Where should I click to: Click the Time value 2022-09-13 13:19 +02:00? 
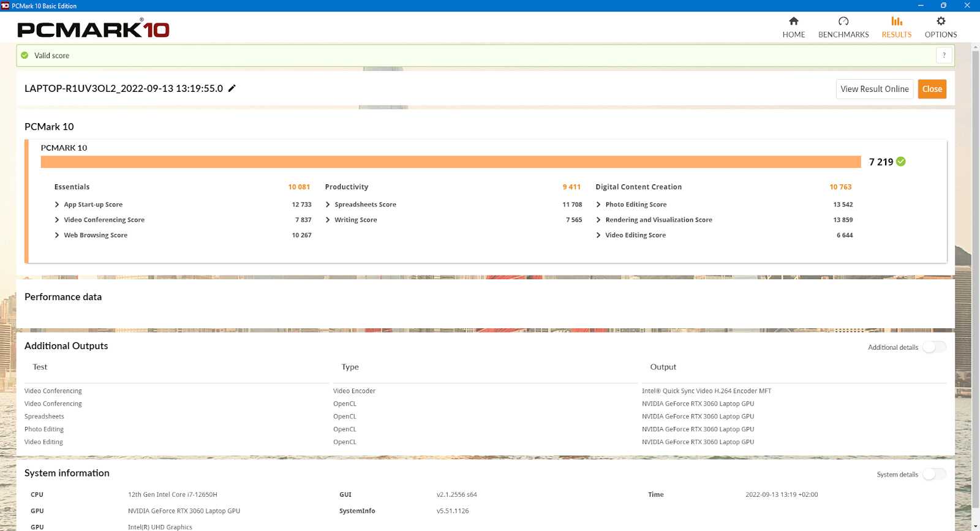click(x=782, y=495)
